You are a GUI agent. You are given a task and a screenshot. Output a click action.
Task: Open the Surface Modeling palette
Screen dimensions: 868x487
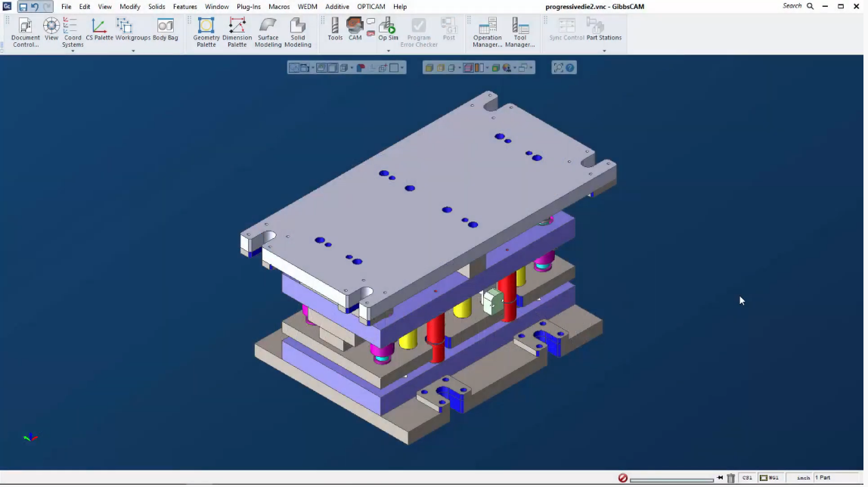268,32
